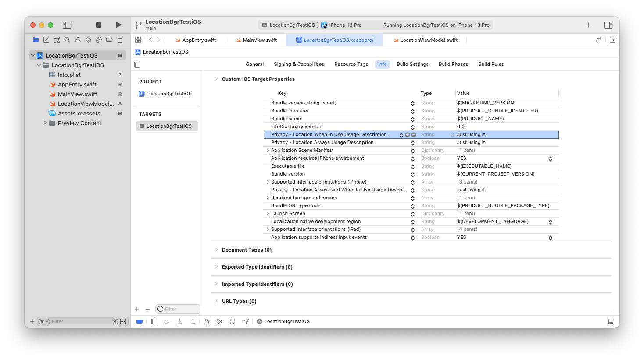The image size is (644, 360).
Task: Click the plus button in the title bar
Action: click(x=588, y=25)
